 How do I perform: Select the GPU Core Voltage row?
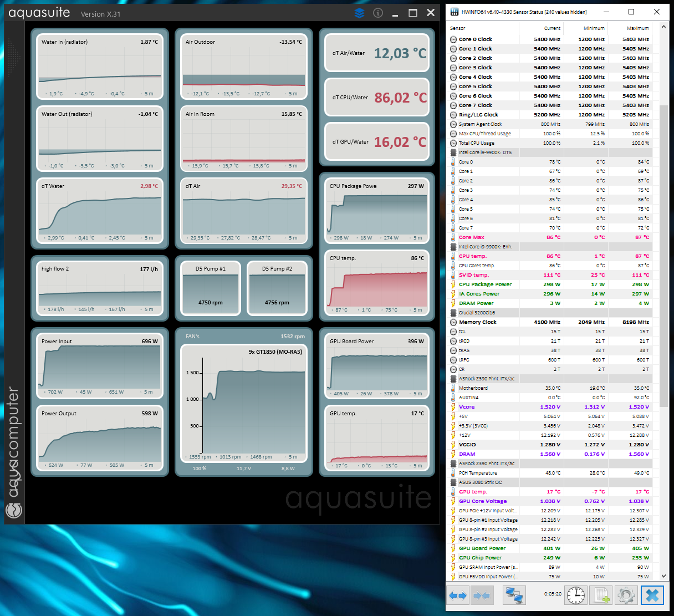coord(550,501)
